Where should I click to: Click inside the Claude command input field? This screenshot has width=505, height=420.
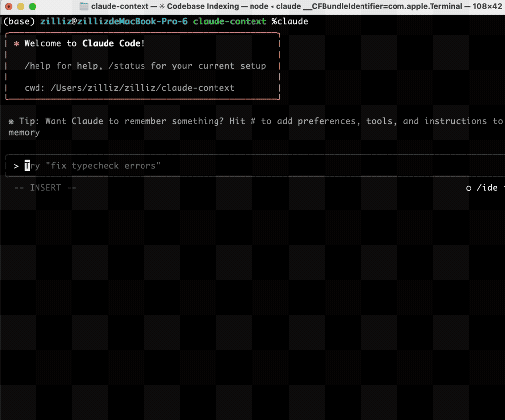247,166
